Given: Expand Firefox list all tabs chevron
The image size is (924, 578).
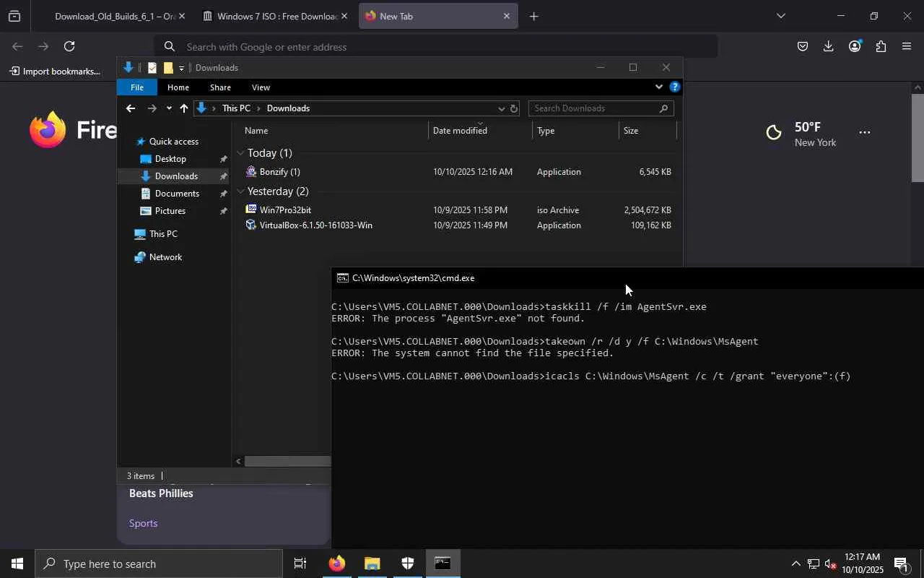Looking at the screenshot, I should [x=780, y=16].
